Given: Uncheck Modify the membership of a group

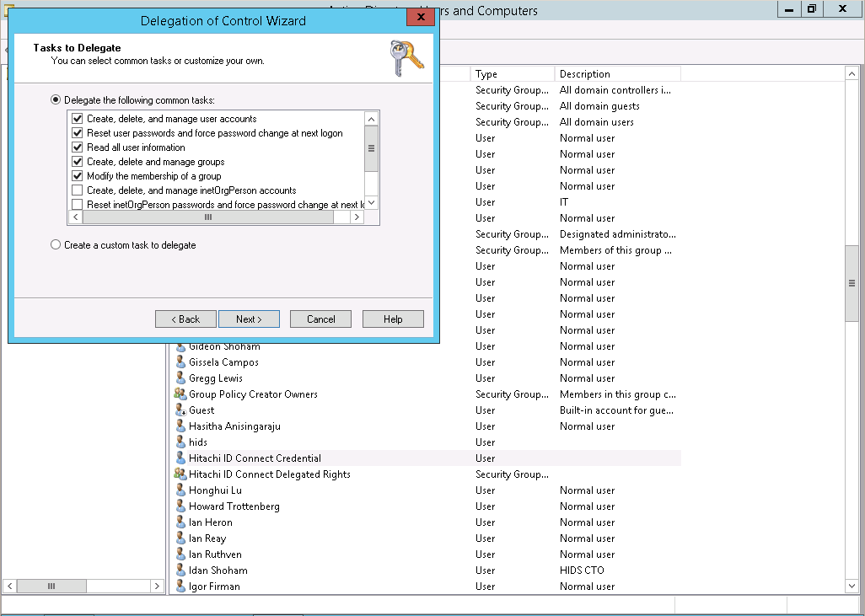Looking at the screenshot, I should click(x=78, y=176).
